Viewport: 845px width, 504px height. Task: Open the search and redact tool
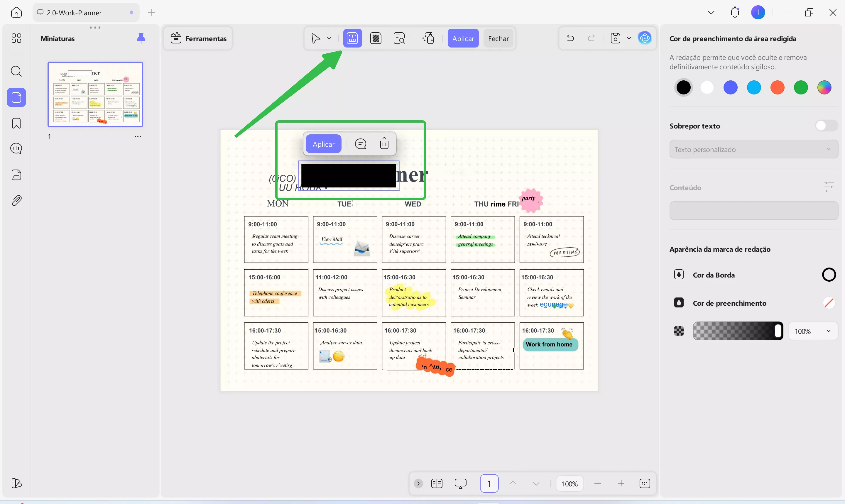point(399,38)
